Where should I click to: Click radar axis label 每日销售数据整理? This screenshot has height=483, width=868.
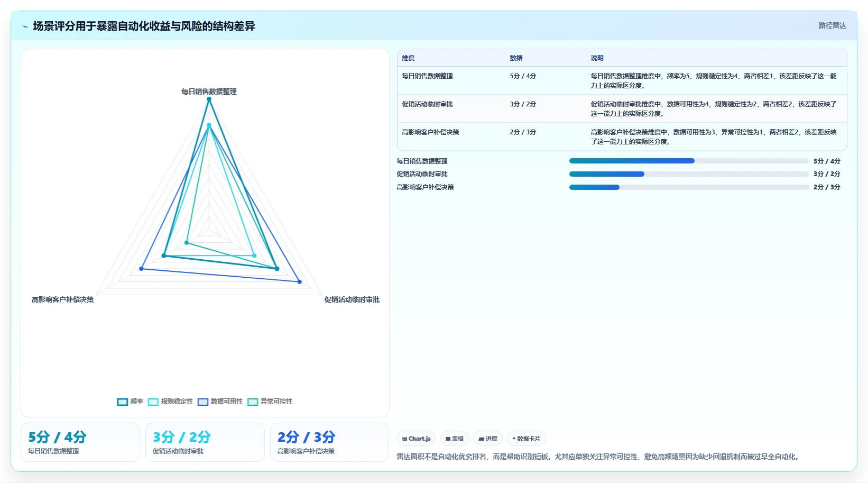pos(209,92)
